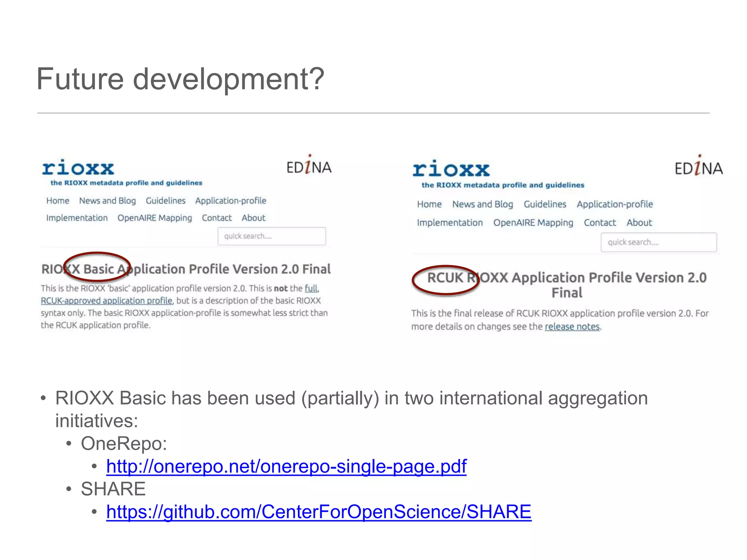Click the EDINA logo in left screenshot
The height and width of the screenshot is (560, 747).
pyautogui.click(x=309, y=165)
